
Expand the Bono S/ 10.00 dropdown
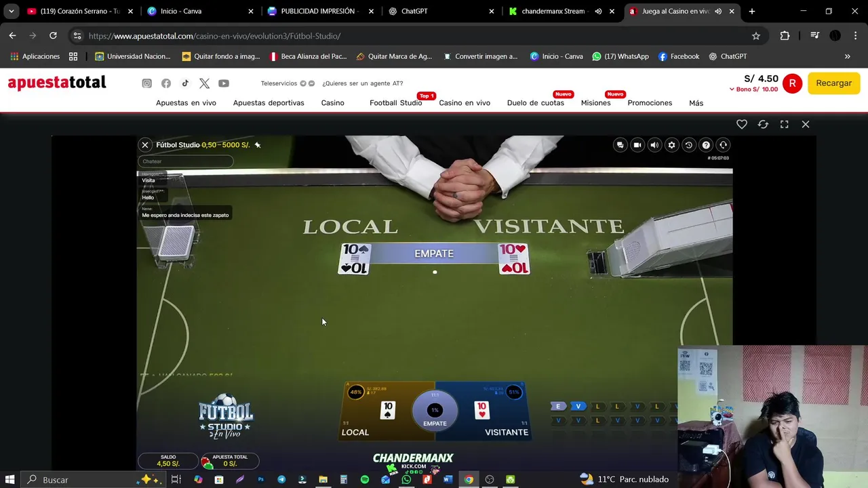(753, 89)
